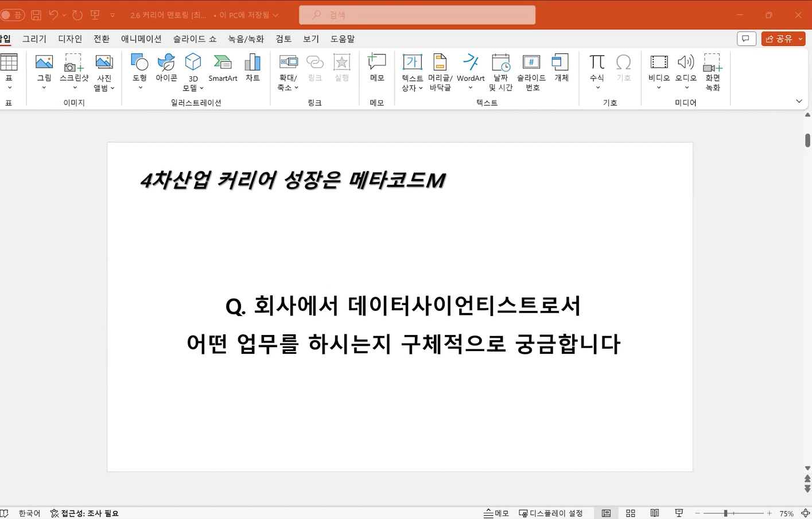Open 확대/축소 zoom insert option
Screen dimensions: 812x519
pyautogui.click(x=288, y=72)
